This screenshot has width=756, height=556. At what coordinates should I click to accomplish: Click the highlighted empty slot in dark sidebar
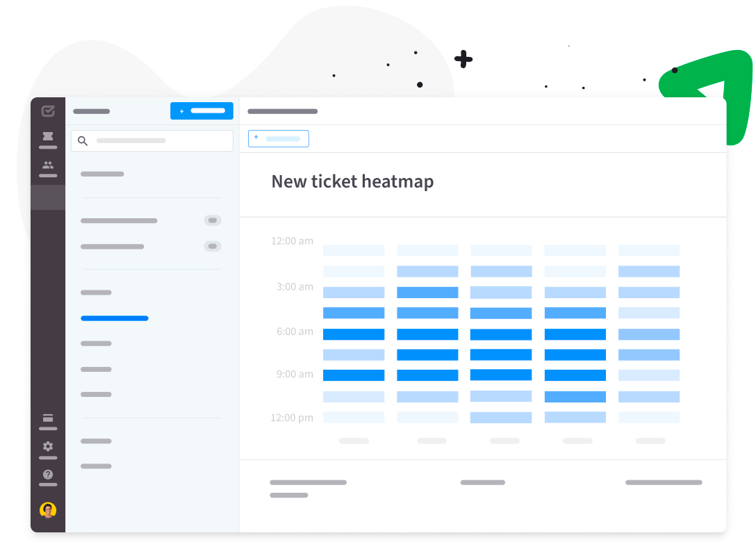click(x=48, y=197)
